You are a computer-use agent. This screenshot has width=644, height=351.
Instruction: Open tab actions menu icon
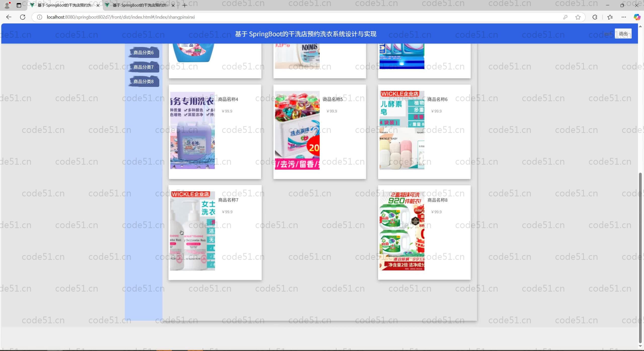point(19,5)
